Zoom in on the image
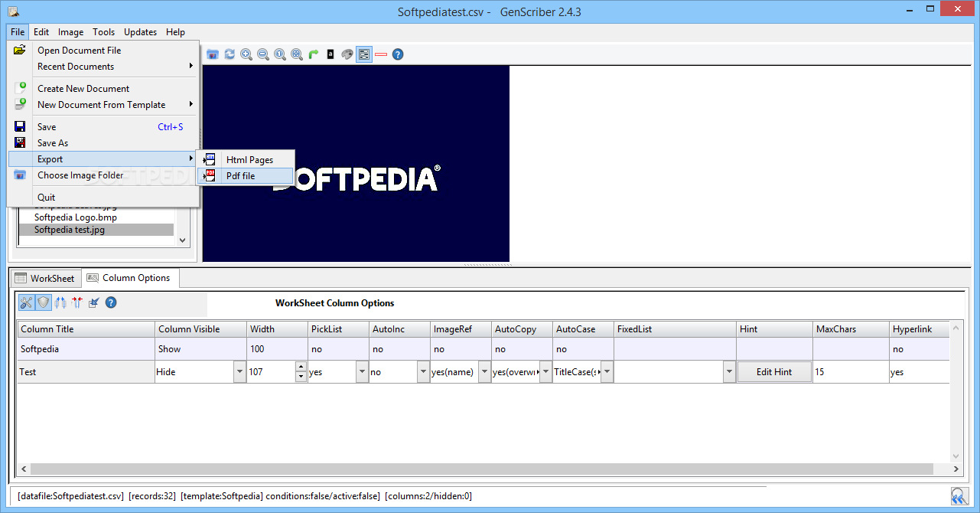Image resolution: width=980 pixels, height=513 pixels. 246,54
